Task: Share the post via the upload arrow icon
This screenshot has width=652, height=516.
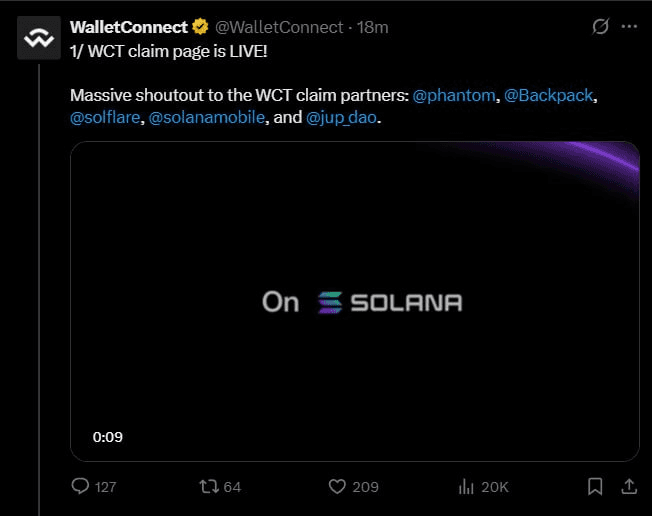Action: [629, 486]
